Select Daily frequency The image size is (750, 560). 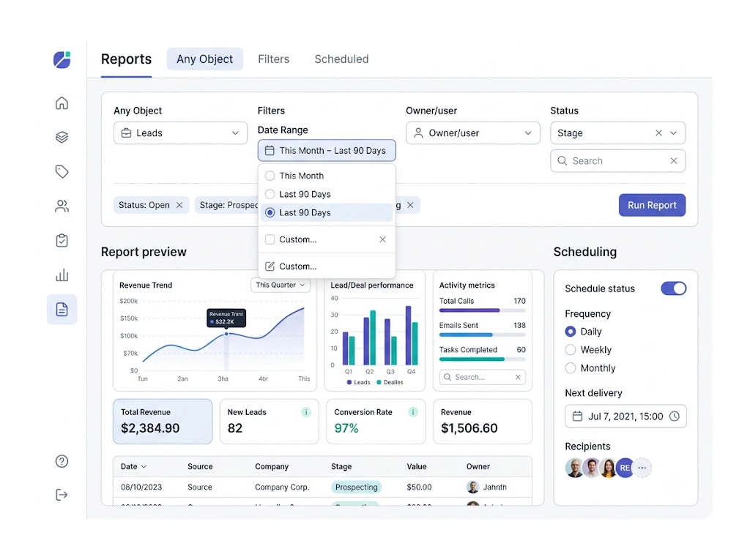coord(570,332)
